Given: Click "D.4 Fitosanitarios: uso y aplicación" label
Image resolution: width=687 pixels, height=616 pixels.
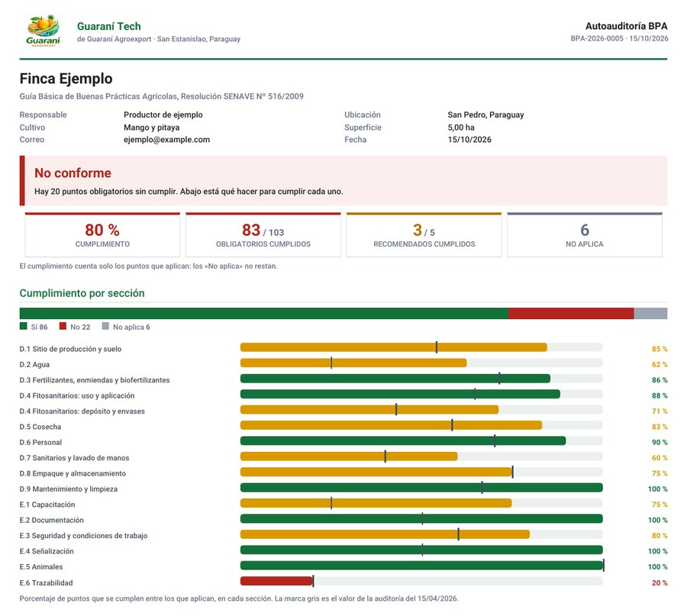Looking at the screenshot, I should (77, 395).
